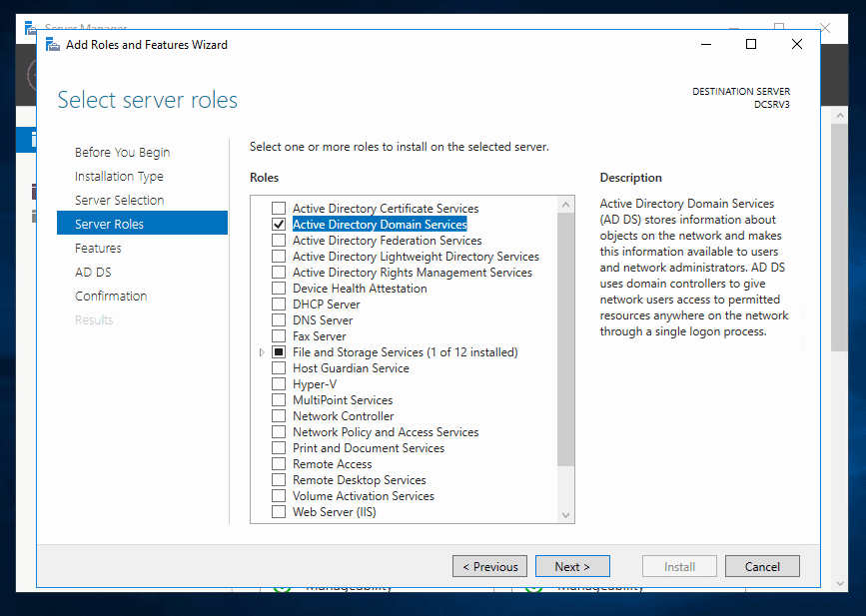Minimize the wizard window
This screenshot has height=616, width=866.
tap(706, 44)
